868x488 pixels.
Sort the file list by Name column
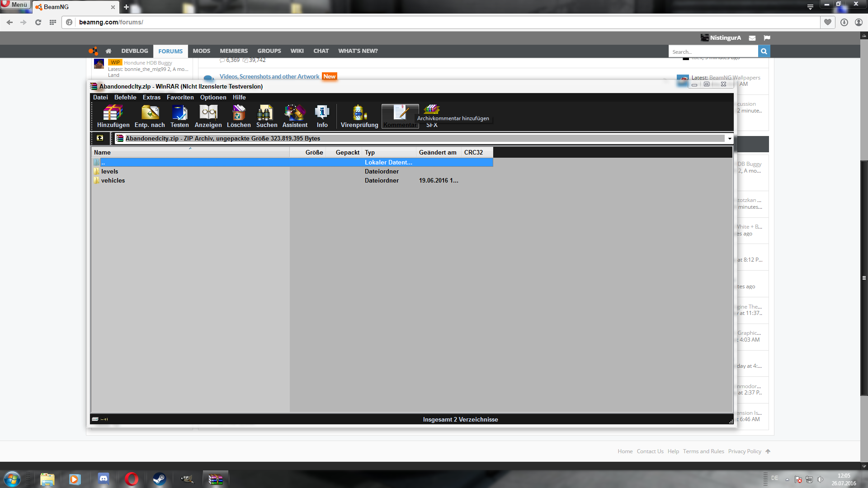coord(190,152)
